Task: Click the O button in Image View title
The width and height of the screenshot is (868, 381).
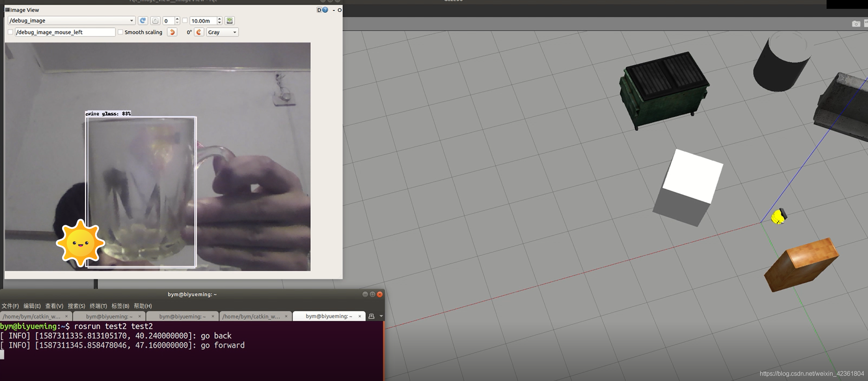Action: [x=339, y=10]
